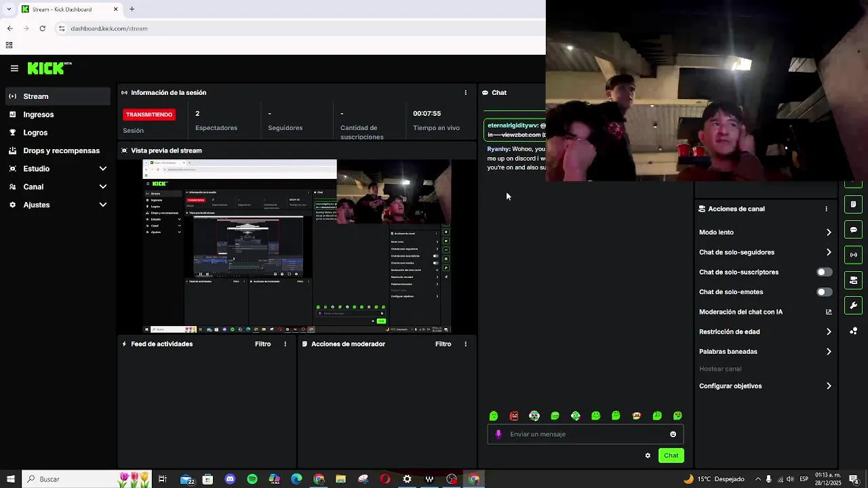Insert the last heart-eyes green emote
The width and height of the screenshot is (868, 488).
pos(677,416)
